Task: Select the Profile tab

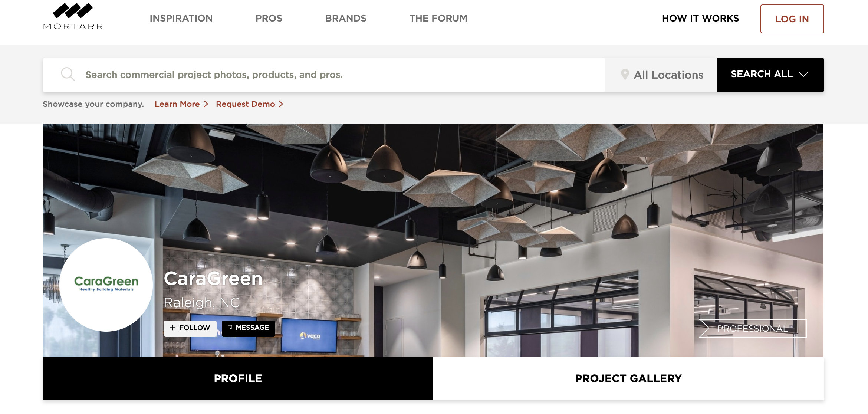Action: 238,378
